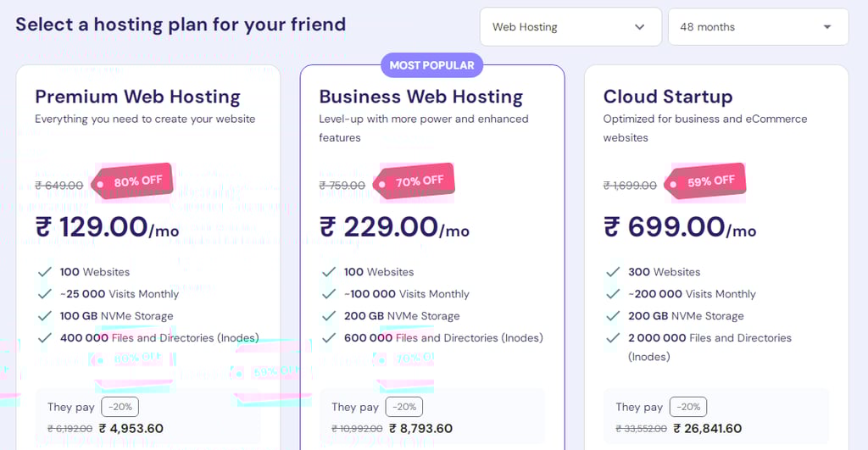Screen dimensions: 868x450
Task: Open the Web Hosting dropdown
Action: [x=570, y=26]
